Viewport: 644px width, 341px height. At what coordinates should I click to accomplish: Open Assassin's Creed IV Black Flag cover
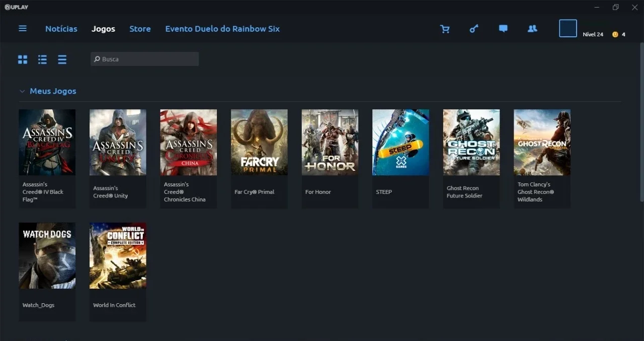click(x=47, y=142)
